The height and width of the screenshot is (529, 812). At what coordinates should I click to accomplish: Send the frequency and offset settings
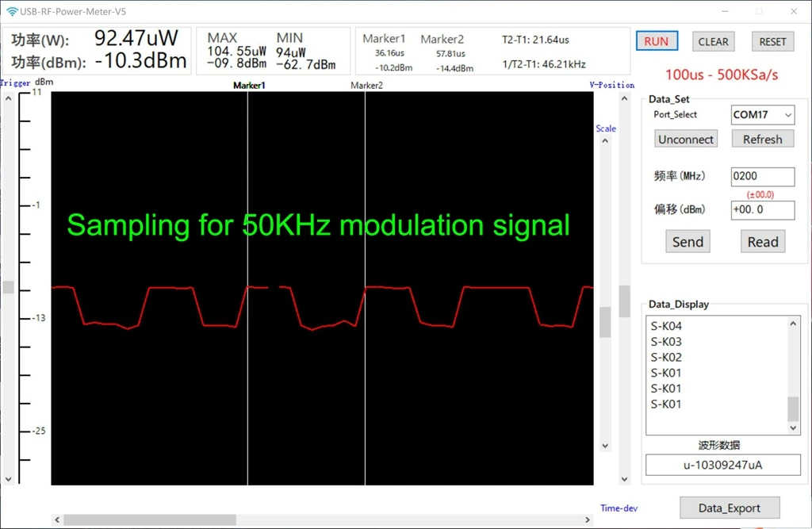click(687, 240)
